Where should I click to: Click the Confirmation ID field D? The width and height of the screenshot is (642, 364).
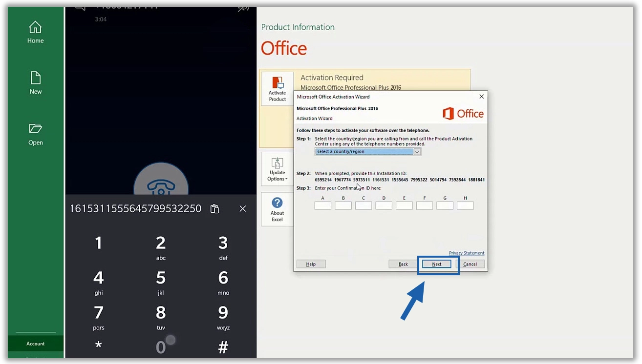[x=384, y=205]
